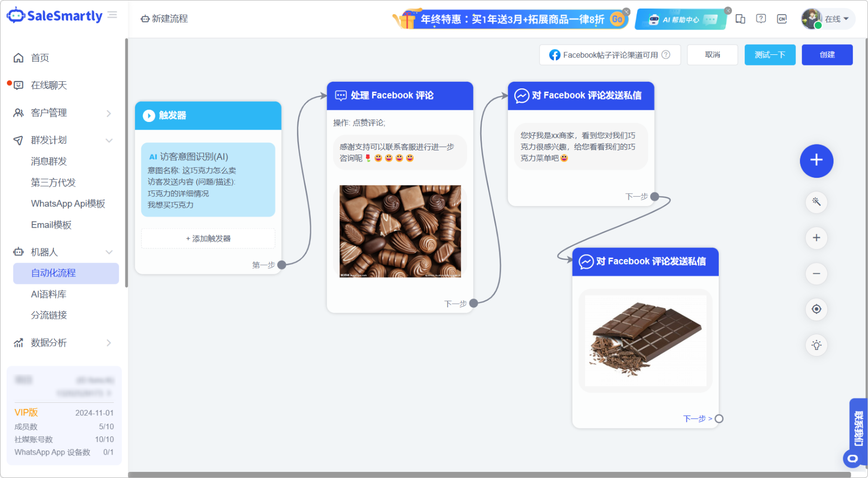
Task: Click the 感谢支持 reply message bubble
Action: pyautogui.click(x=400, y=152)
